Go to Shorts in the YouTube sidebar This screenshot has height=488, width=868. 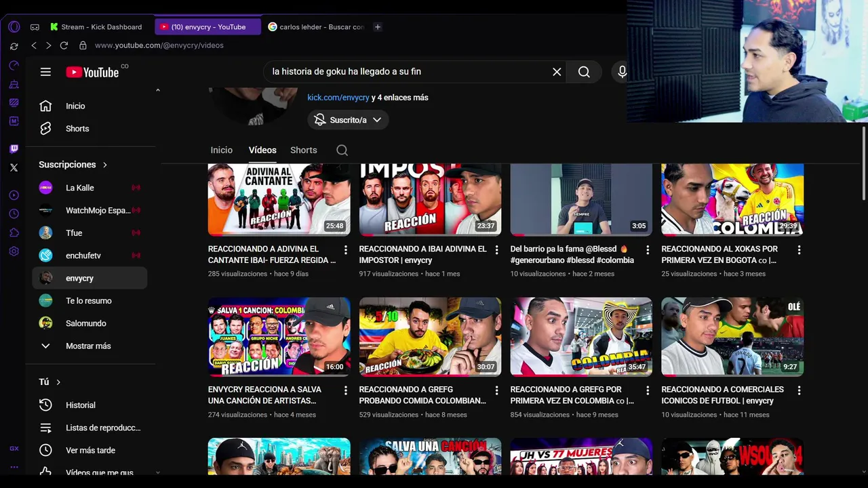(90, 129)
